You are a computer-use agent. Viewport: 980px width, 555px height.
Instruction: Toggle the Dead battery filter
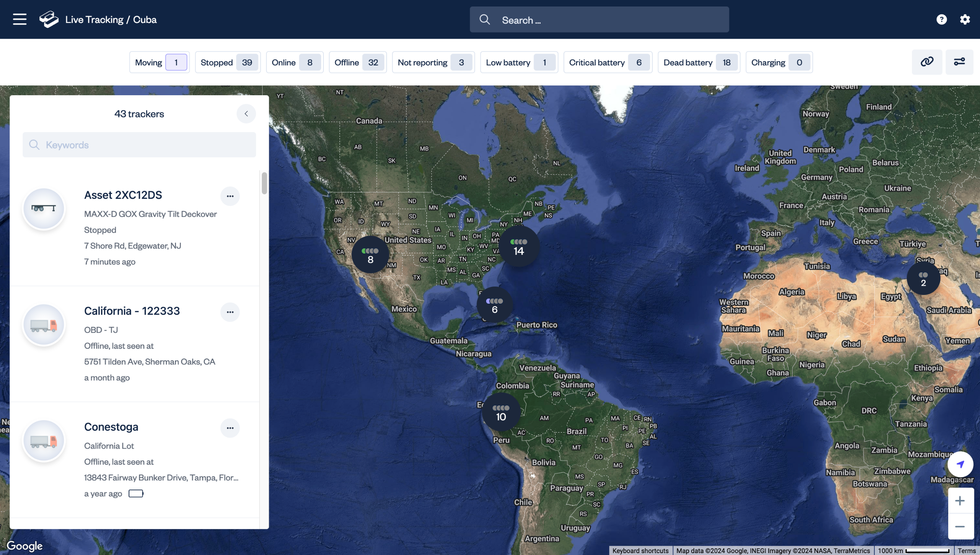(x=699, y=62)
